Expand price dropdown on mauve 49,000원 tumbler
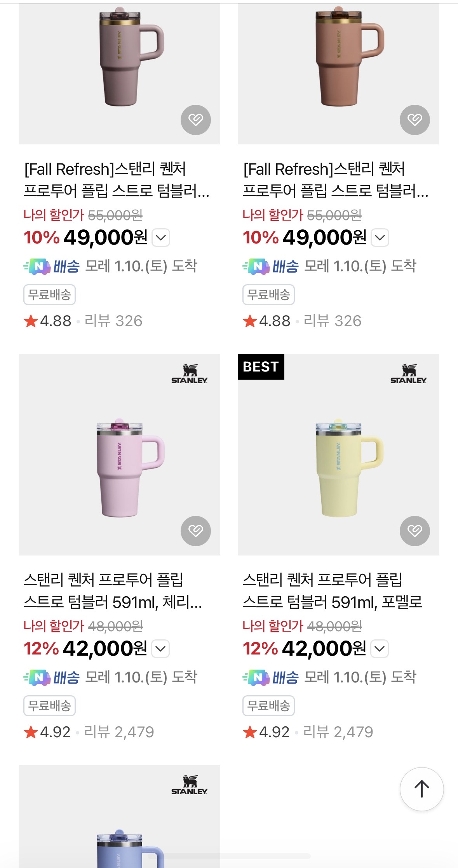458x868 pixels. [161, 238]
